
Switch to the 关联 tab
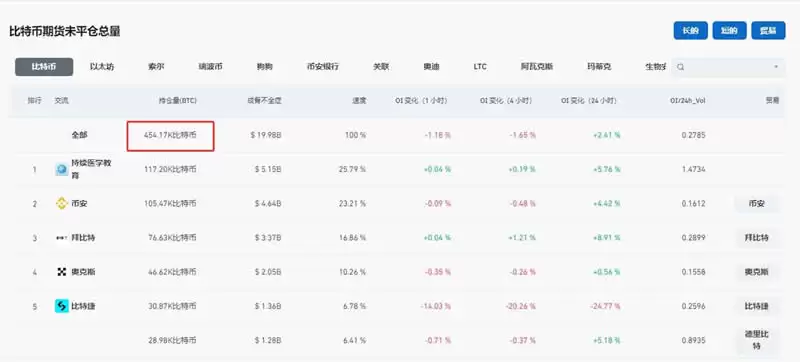tap(381, 67)
